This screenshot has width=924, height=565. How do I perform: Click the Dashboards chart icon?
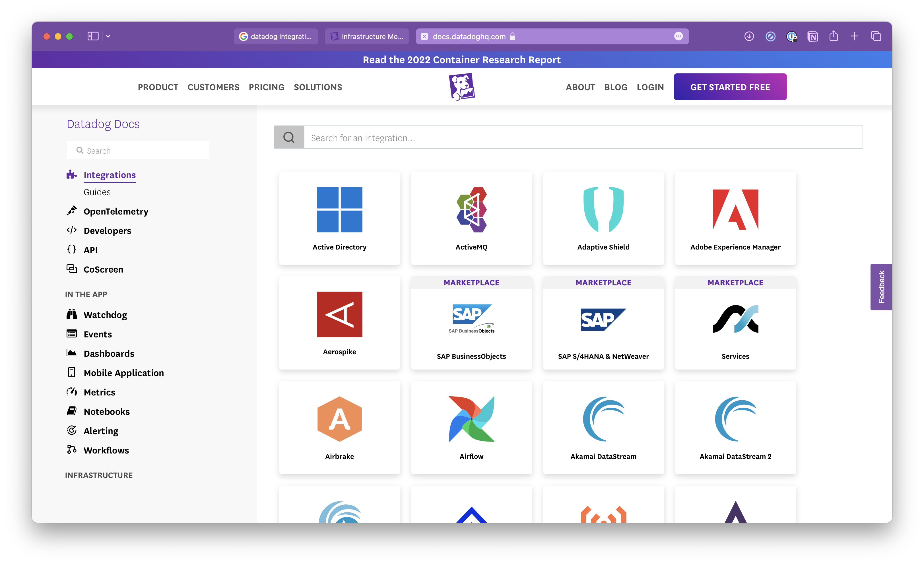(x=71, y=353)
